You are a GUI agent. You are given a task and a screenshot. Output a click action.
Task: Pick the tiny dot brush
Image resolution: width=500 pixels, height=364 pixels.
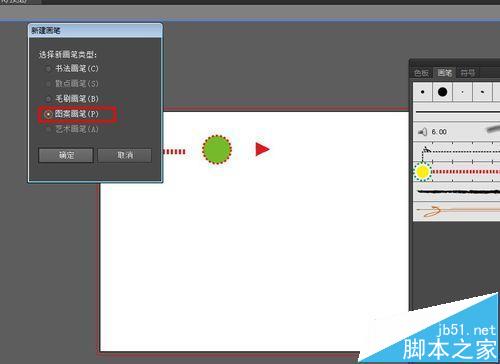[x=462, y=92]
